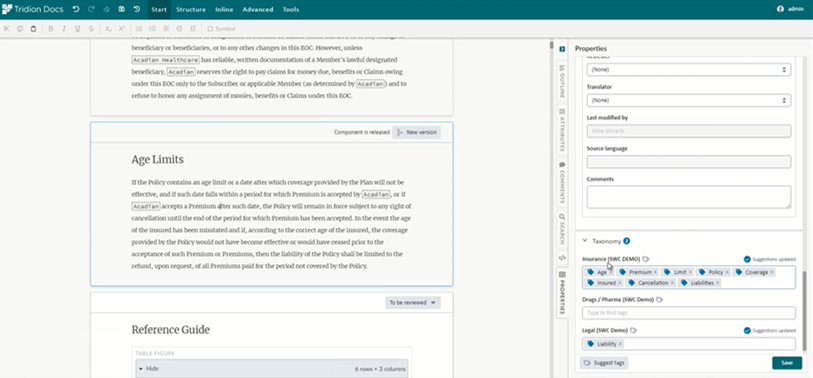The height and width of the screenshot is (378, 813).
Task: Open the Translator dropdown
Action: tap(689, 100)
